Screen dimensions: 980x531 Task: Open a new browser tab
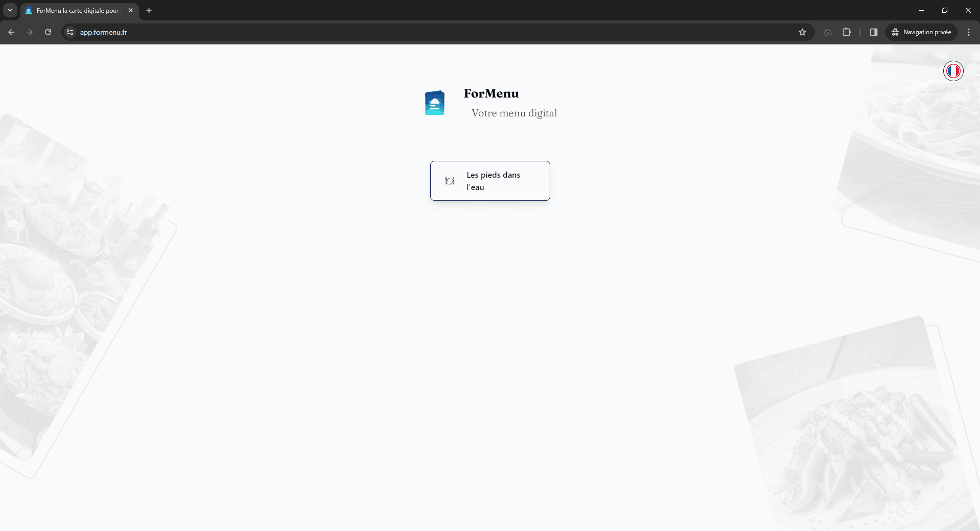click(x=149, y=10)
